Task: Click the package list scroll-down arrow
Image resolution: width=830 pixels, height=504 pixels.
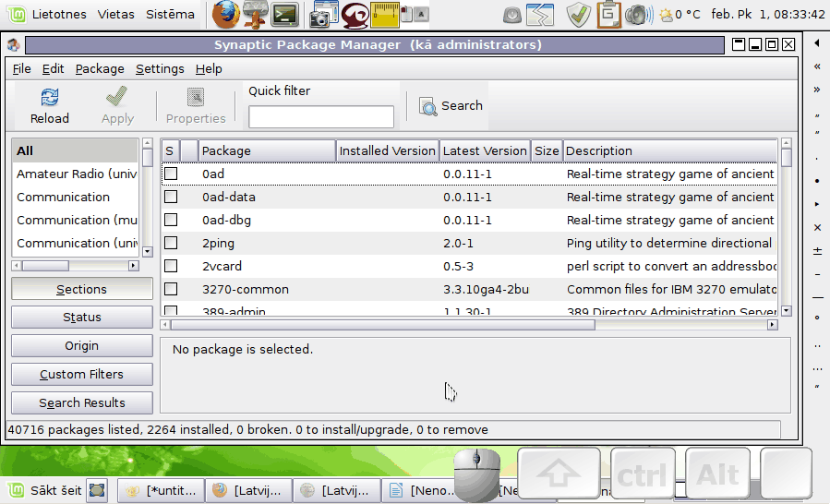Action: 787,311
